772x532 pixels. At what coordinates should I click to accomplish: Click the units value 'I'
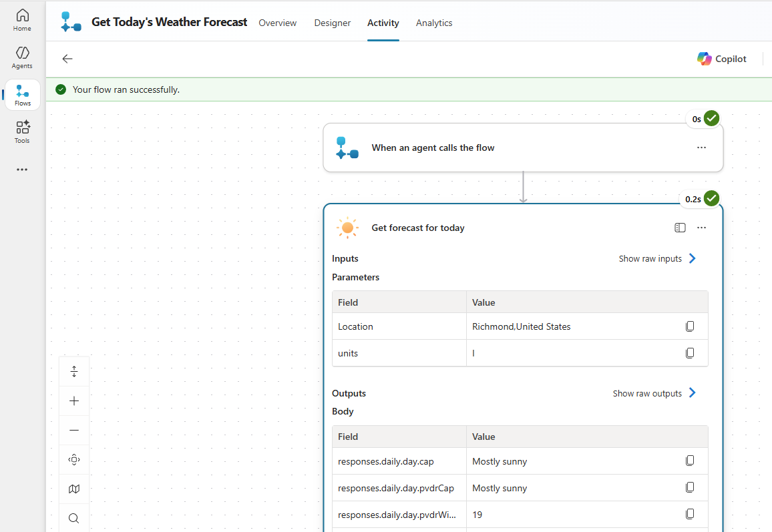coord(473,353)
